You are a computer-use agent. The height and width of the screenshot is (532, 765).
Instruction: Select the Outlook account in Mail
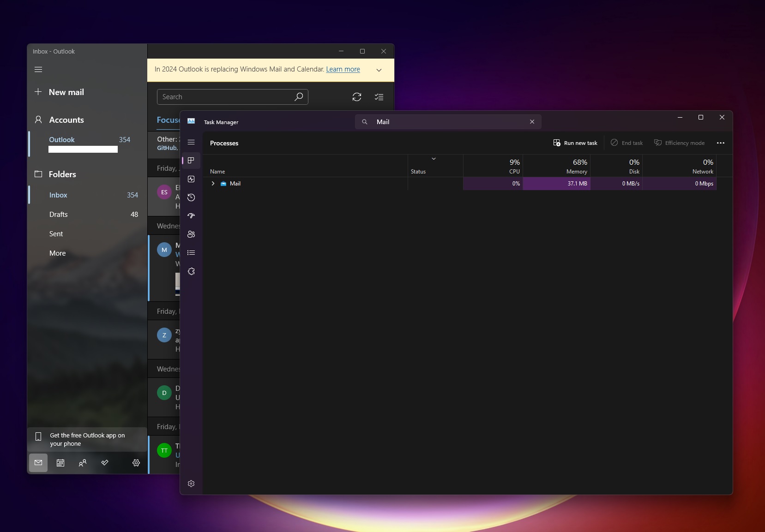87,144
